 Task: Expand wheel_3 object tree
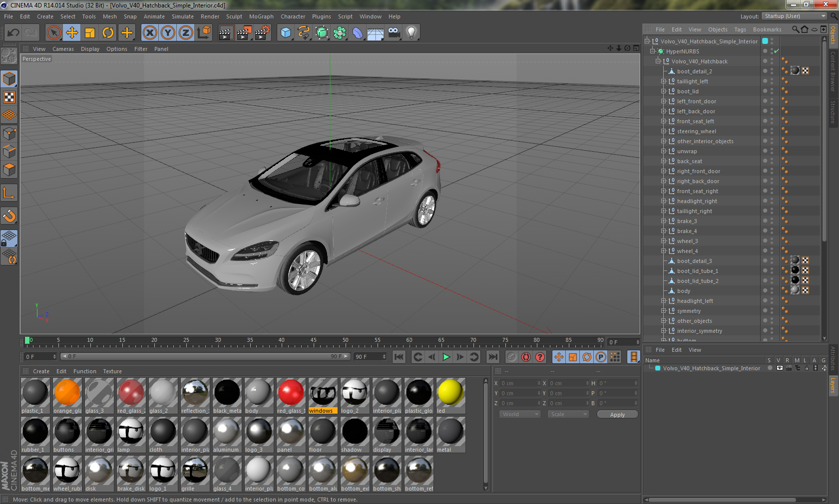coord(663,241)
